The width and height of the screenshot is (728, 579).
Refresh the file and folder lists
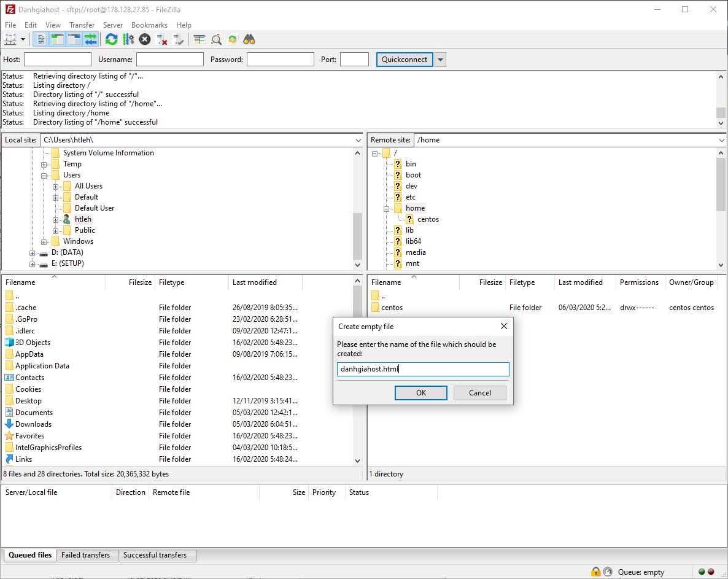tap(112, 39)
